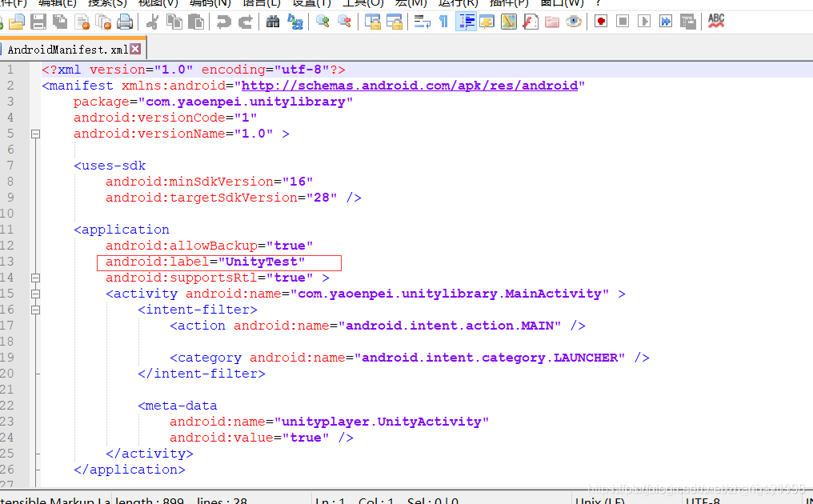Click the versionName "1.0" value

(254, 134)
